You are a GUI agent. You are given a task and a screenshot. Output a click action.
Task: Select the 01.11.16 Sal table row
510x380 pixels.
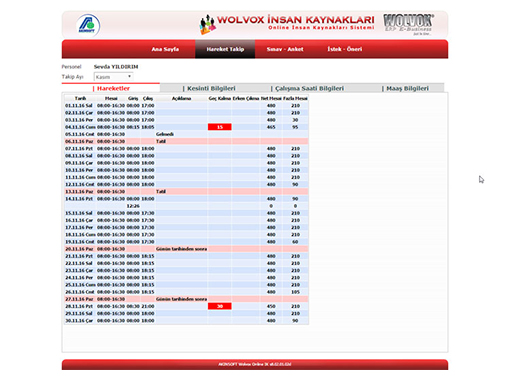pyautogui.click(x=186, y=106)
